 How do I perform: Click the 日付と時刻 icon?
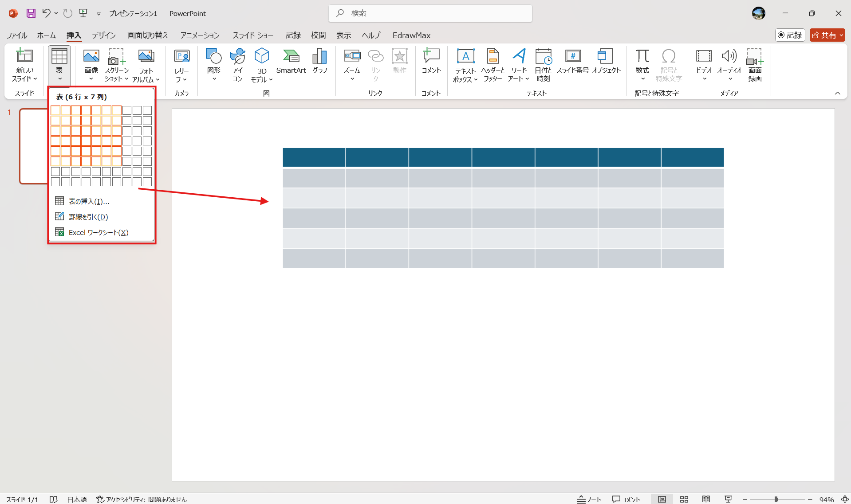pos(543,65)
